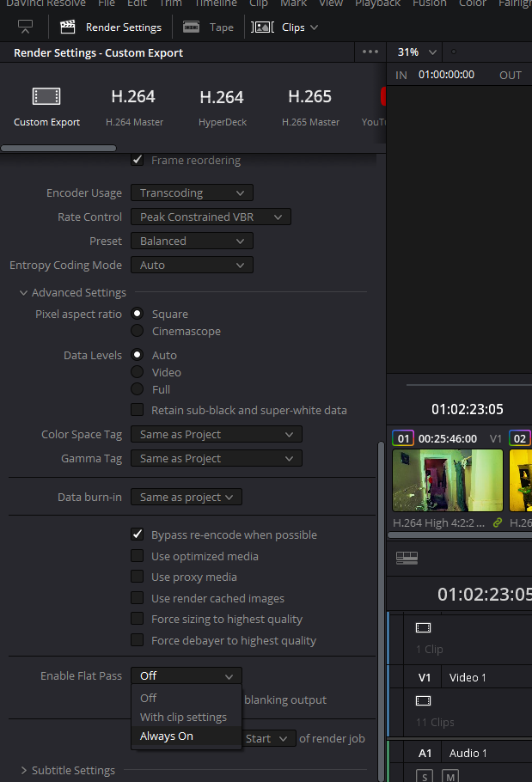Enable Retain sub-black and super-white data
This screenshot has height=782, width=532.
(x=138, y=410)
